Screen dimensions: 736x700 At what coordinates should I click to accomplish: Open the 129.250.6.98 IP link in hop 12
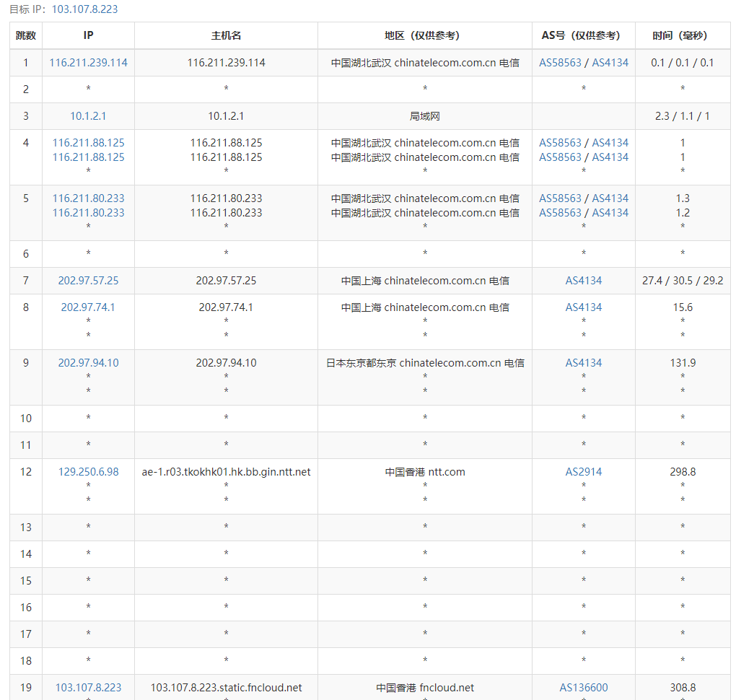click(88, 471)
